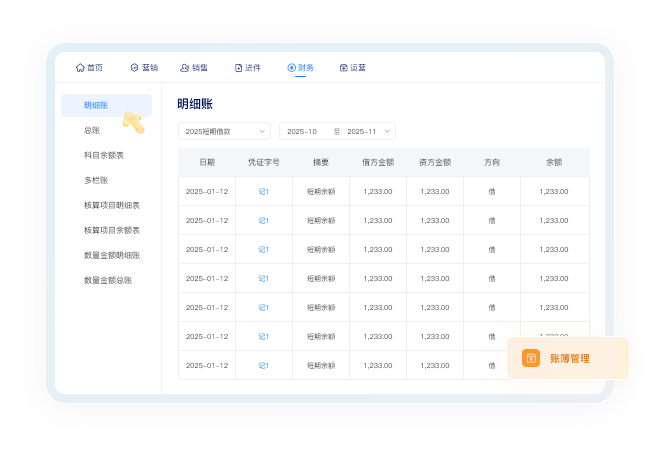Click the start period field 2025-10
The width and height of the screenshot is (660, 452).
302,131
